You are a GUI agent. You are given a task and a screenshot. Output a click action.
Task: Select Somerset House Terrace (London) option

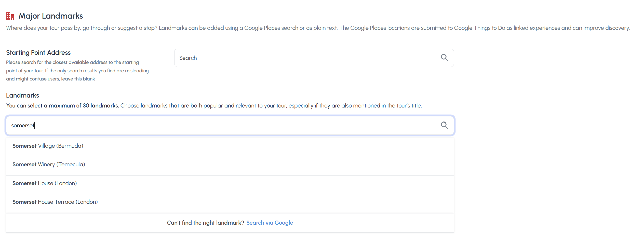click(230, 204)
